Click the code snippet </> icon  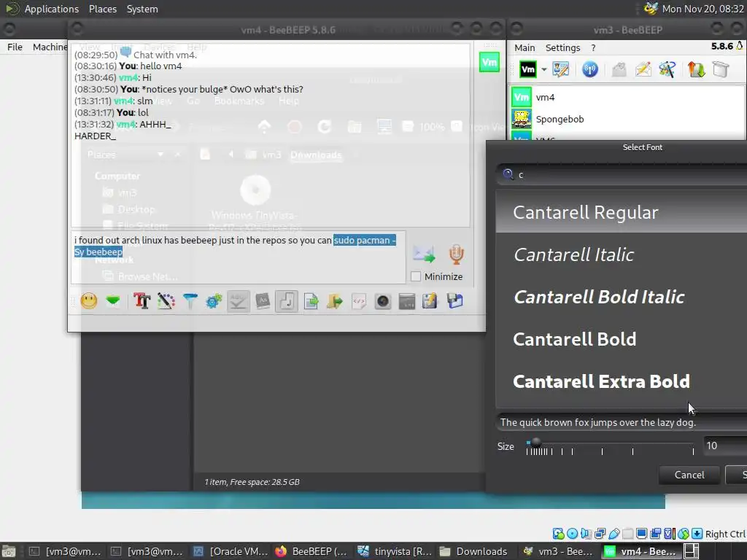359,301
